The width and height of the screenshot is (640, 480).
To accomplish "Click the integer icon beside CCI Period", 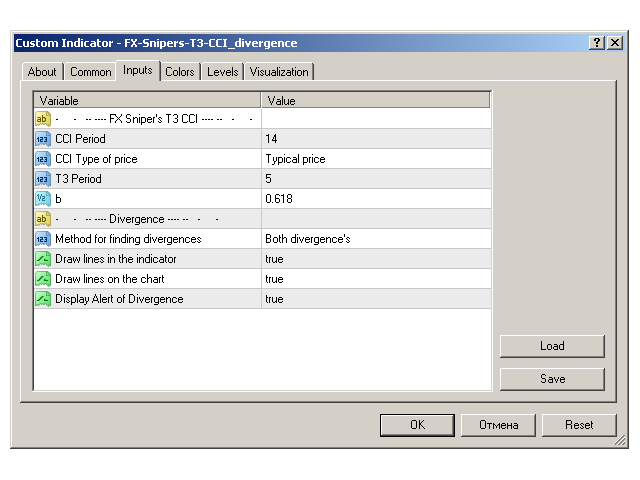I will (43, 139).
